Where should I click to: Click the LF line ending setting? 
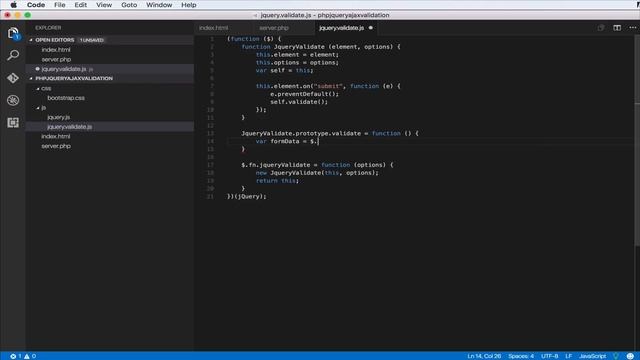[568, 356]
